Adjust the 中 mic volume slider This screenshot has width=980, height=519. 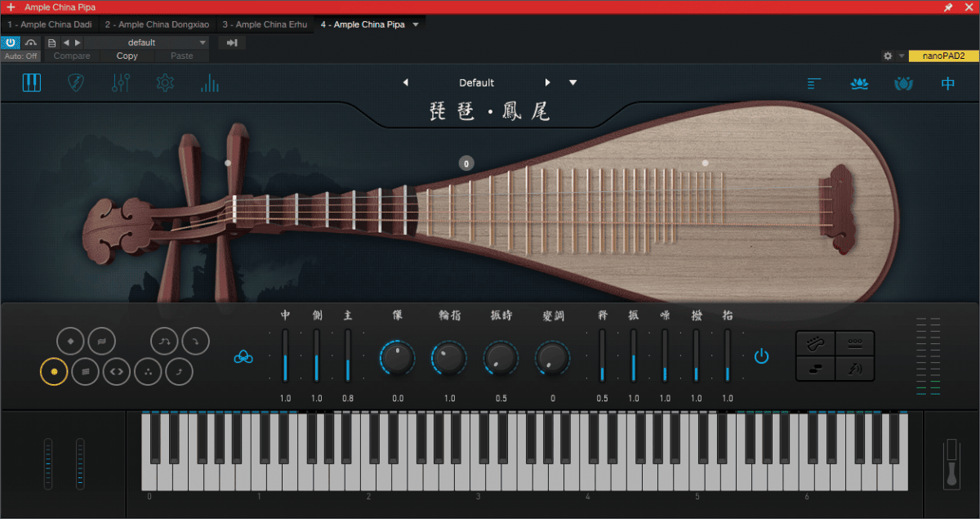point(285,356)
